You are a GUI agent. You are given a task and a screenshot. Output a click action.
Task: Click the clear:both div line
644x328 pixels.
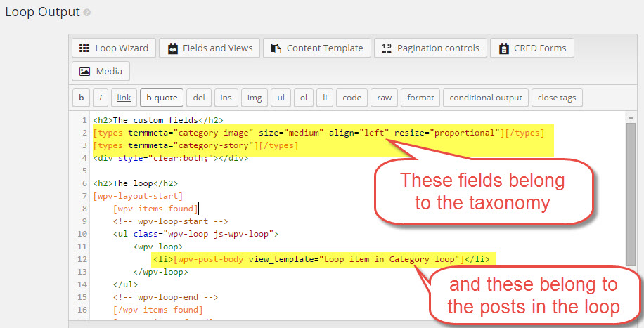pos(171,158)
